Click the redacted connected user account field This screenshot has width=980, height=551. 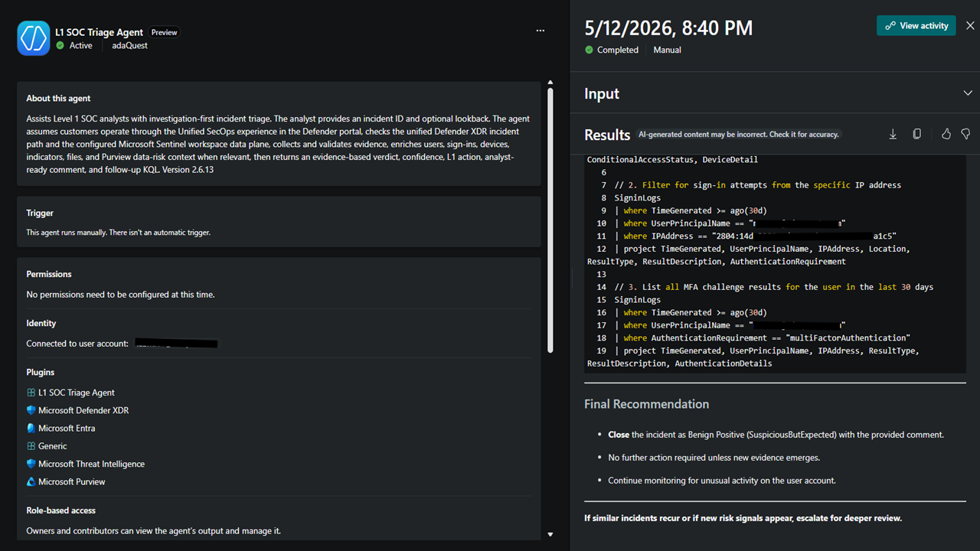[x=176, y=344]
